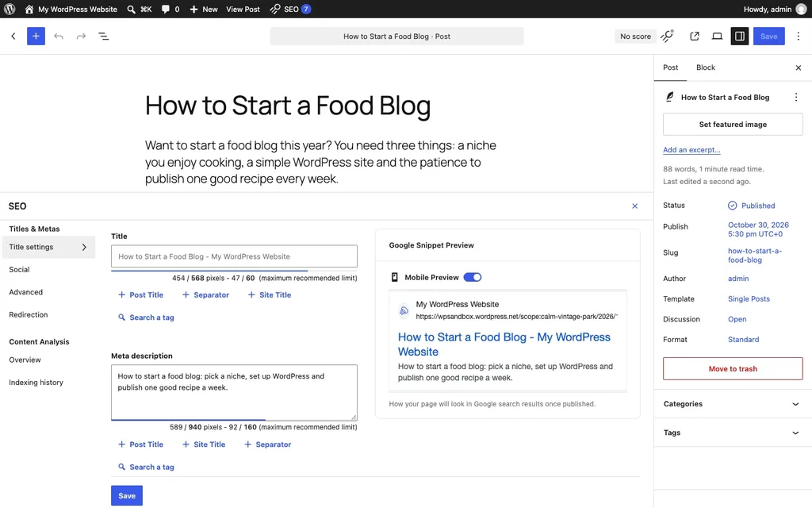The height and width of the screenshot is (508, 812).
Task: Click the SEO panel Save button
Action: (x=127, y=495)
